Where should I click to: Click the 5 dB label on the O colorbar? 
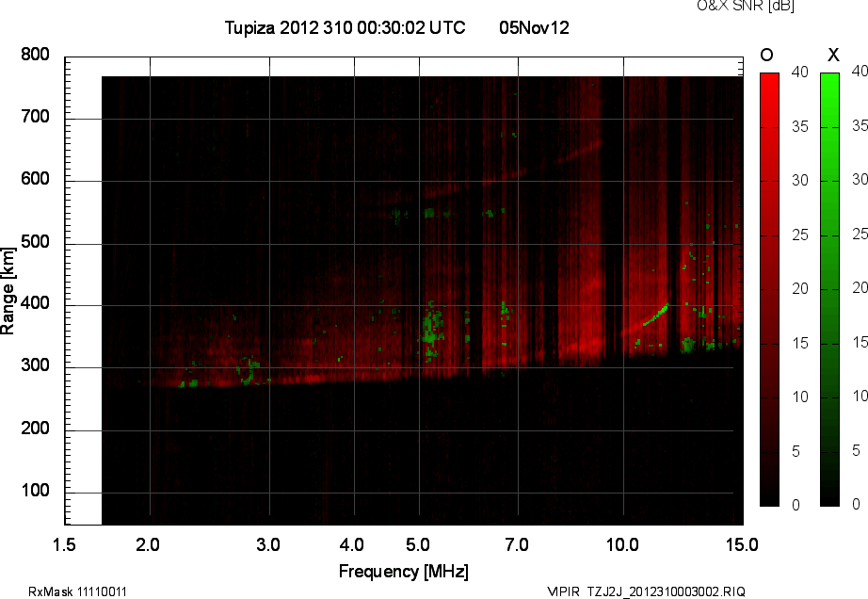(796, 452)
